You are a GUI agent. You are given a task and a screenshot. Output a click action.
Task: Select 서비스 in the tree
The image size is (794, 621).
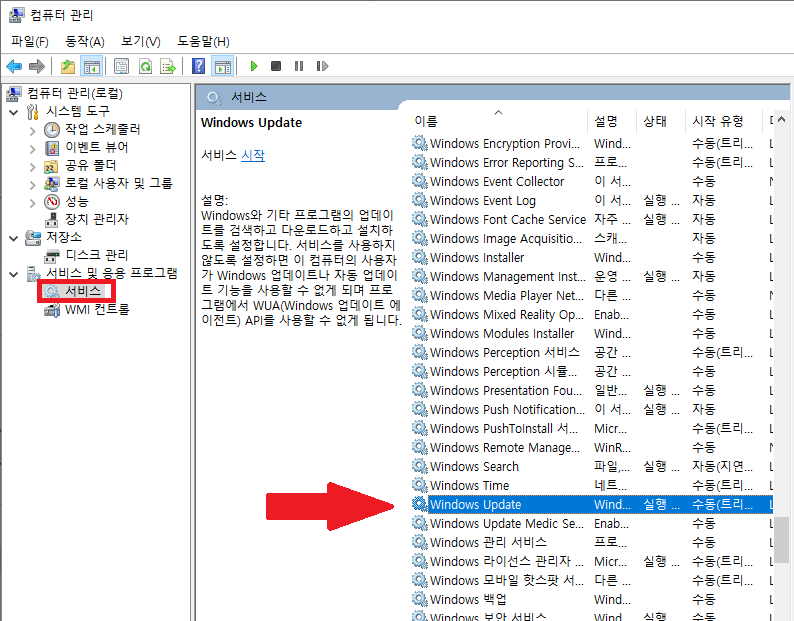point(83,291)
